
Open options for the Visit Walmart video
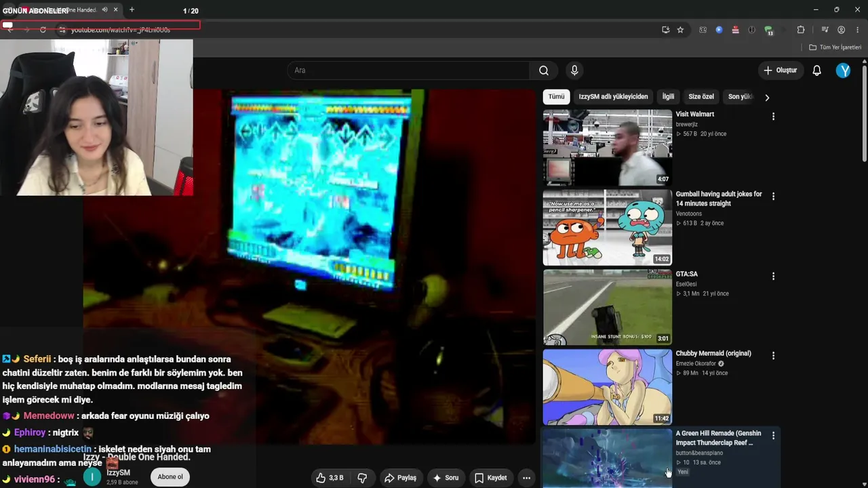(x=773, y=117)
